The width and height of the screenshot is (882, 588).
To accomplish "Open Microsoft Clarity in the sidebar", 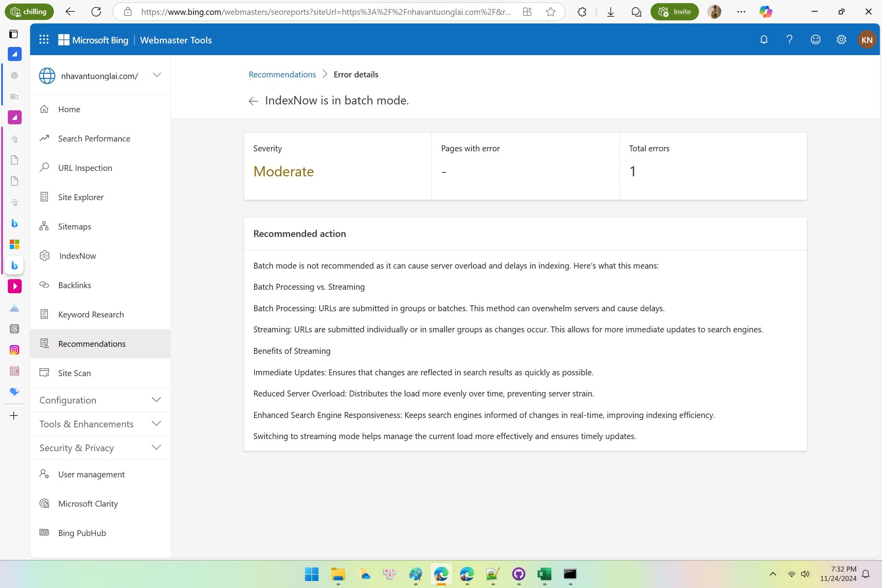I will coord(100,504).
